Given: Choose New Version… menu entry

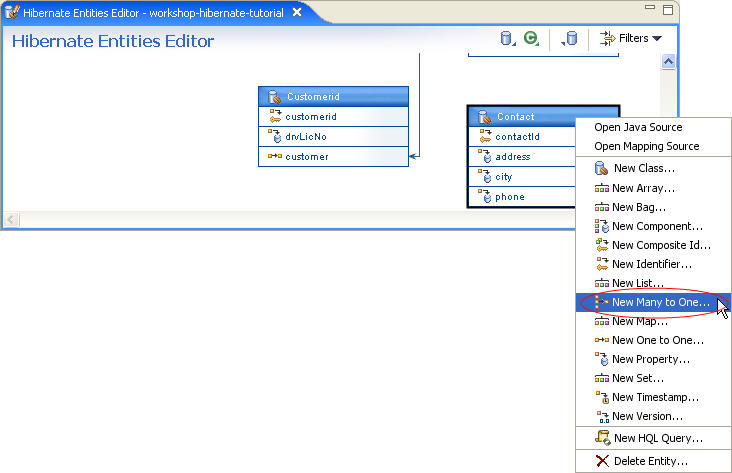Looking at the screenshot, I should [653, 417].
